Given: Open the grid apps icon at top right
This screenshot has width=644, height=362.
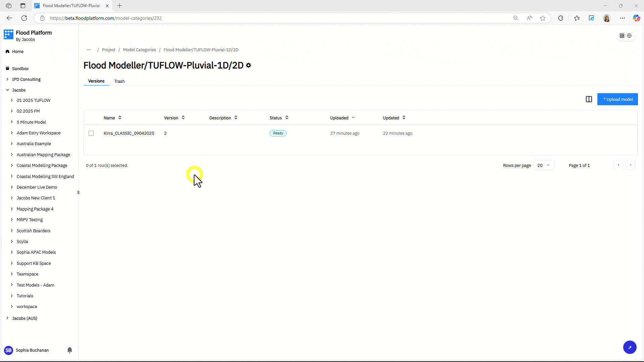Looking at the screenshot, I should (x=622, y=36).
